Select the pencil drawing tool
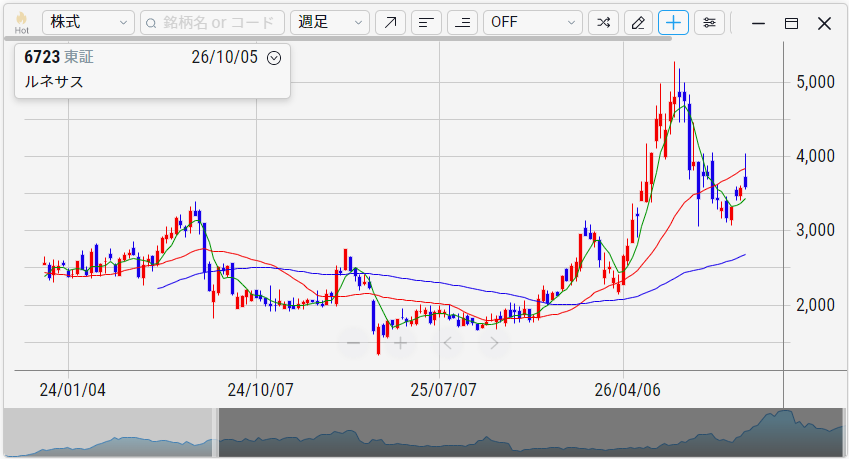 coord(638,23)
